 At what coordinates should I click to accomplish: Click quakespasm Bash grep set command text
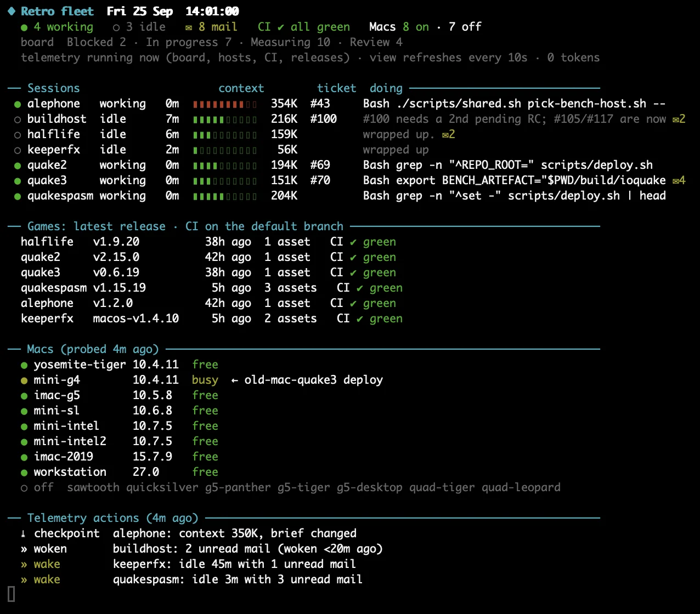pyautogui.click(x=515, y=196)
